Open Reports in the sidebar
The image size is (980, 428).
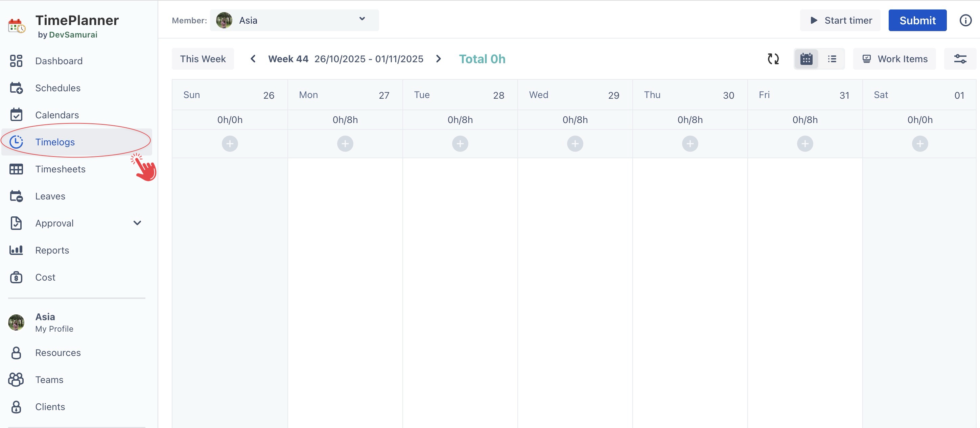tap(52, 250)
